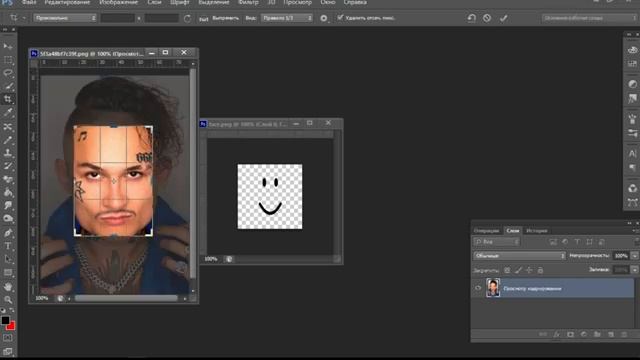Hide the crop preview layer
This screenshot has height=360, width=640.
[478, 288]
